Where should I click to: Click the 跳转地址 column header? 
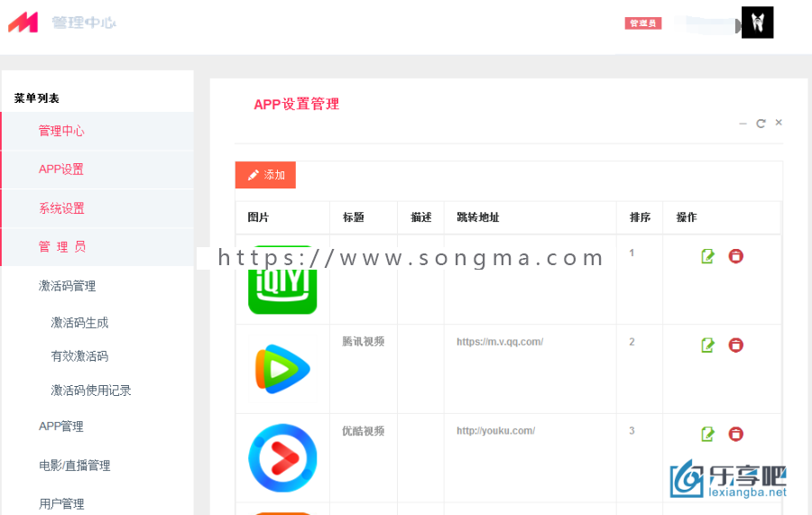[x=477, y=217]
